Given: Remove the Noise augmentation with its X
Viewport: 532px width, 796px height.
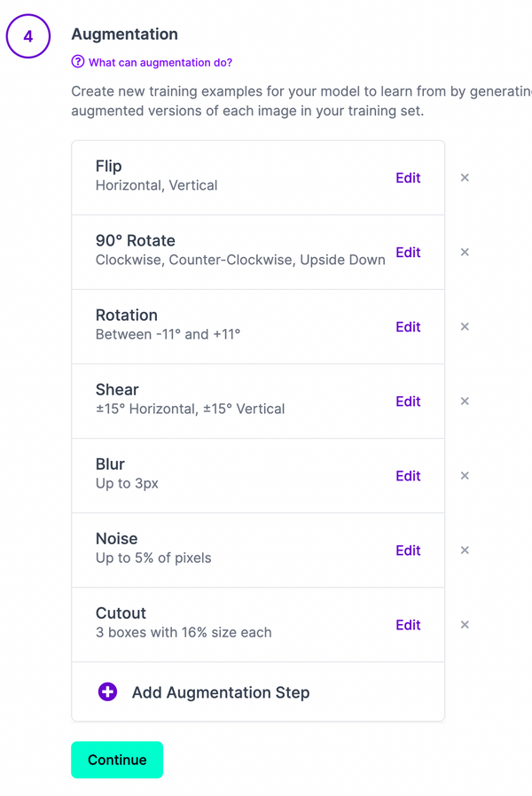Looking at the screenshot, I should (x=465, y=550).
